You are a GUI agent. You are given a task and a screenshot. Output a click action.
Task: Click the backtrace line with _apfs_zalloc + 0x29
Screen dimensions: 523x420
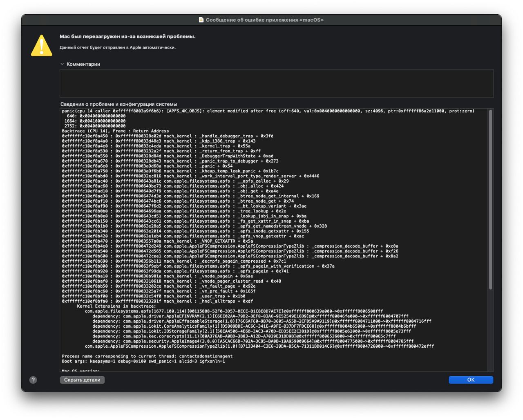point(175,181)
